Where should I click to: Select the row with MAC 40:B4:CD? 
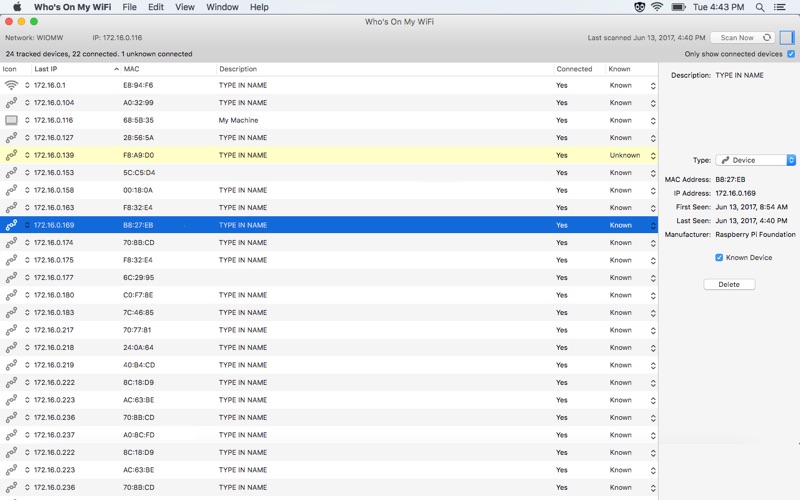329,365
